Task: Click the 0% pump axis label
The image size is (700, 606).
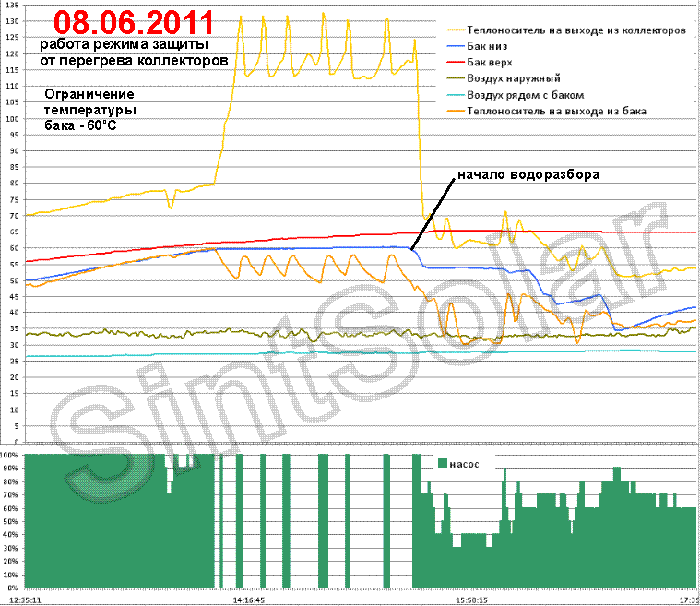Action: click(13, 588)
